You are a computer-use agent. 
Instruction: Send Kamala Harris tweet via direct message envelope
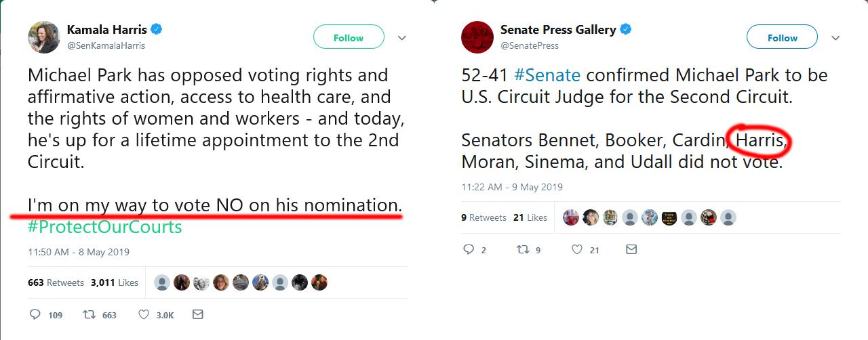click(198, 314)
